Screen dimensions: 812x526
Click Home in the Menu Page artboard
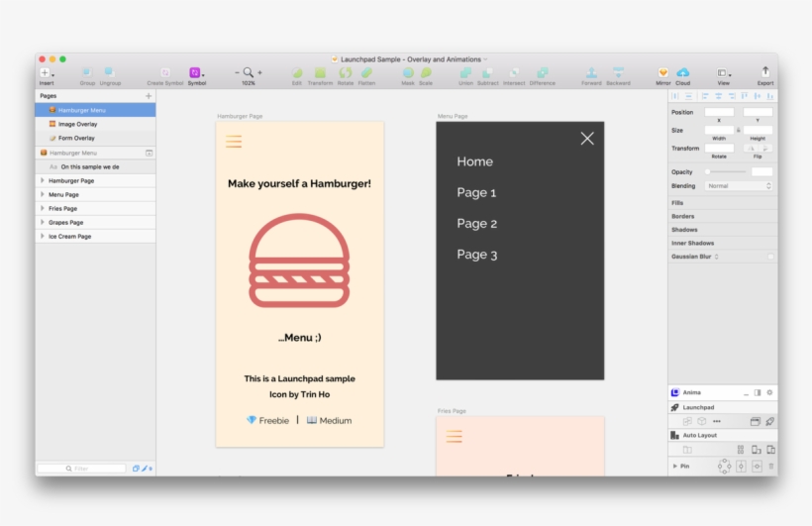click(x=475, y=161)
